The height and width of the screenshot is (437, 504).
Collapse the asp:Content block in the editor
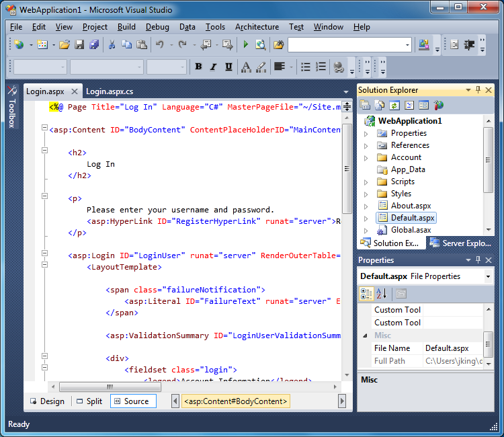click(x=44, y=128)
